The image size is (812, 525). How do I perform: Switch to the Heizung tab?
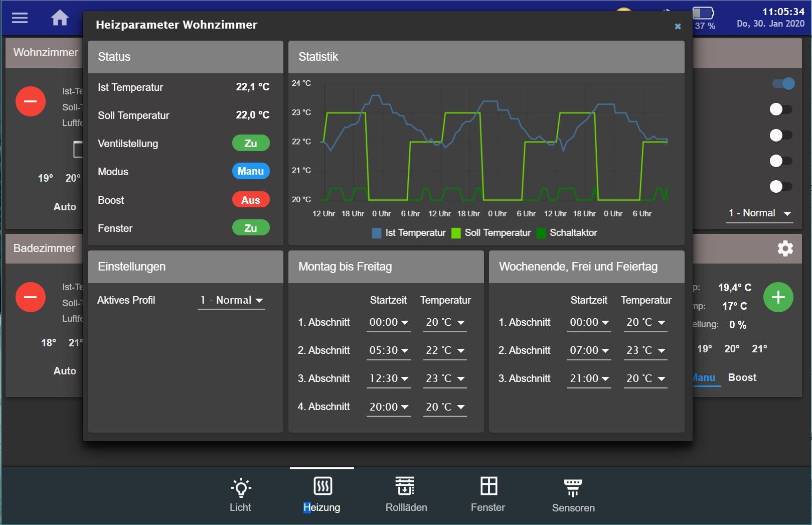click(x=322, y=495)
